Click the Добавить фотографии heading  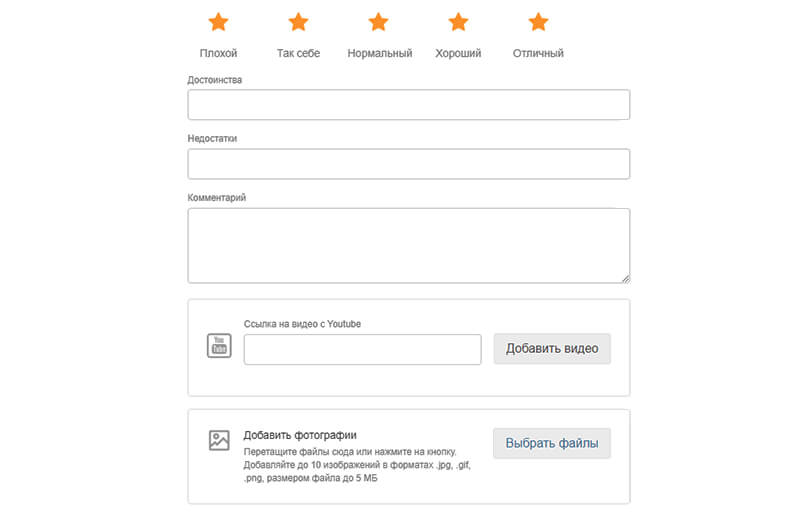(x=300, y=435)
